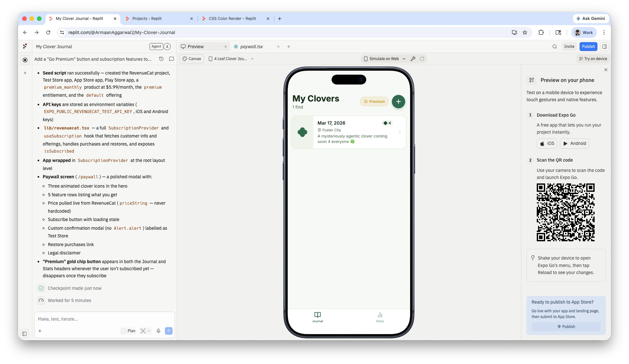Activate voice input via the microphone icon
Viewport: 629px width, 364px height.
[x=158, y=331]
